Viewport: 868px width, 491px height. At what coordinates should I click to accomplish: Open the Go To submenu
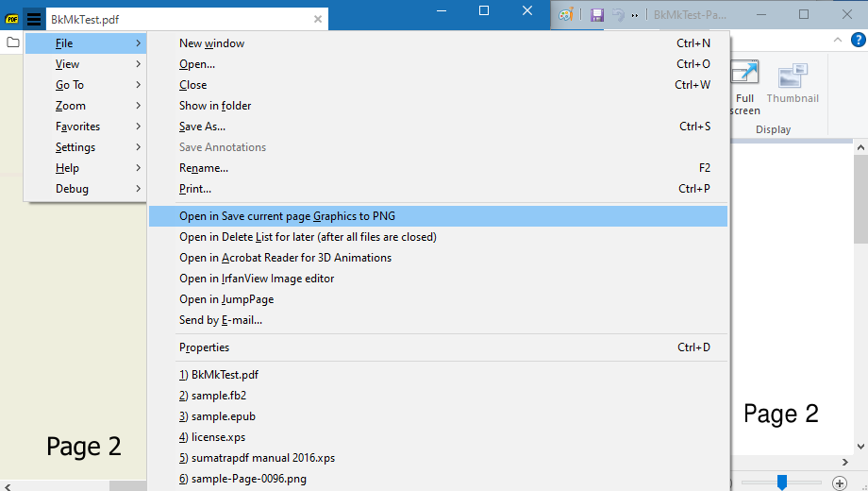pos(86,85)
